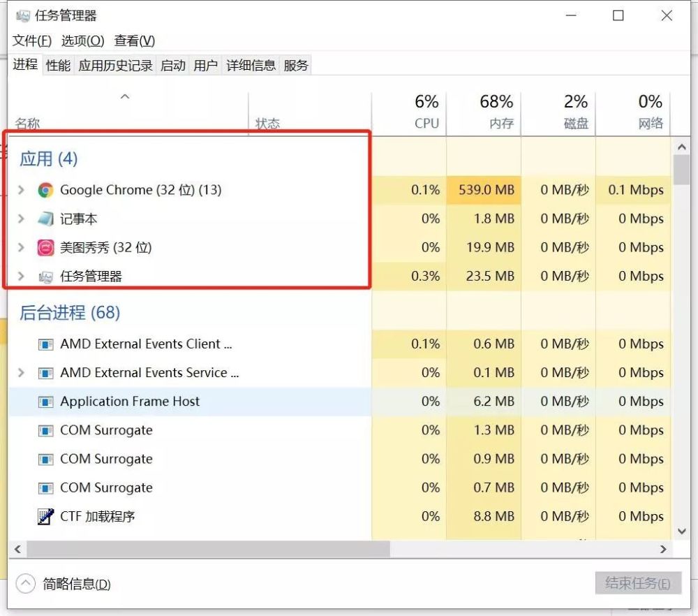Click the 后台进程 (68) group header
The image size is (698, 616).
pos(70,313)
